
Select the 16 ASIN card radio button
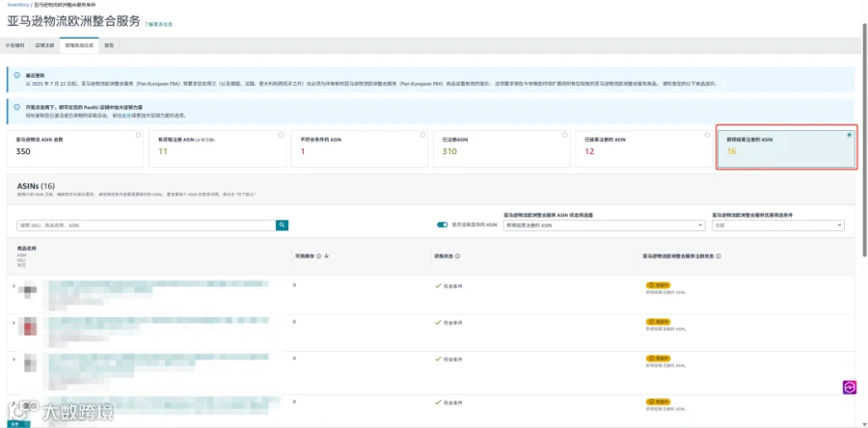click(849, 134)
